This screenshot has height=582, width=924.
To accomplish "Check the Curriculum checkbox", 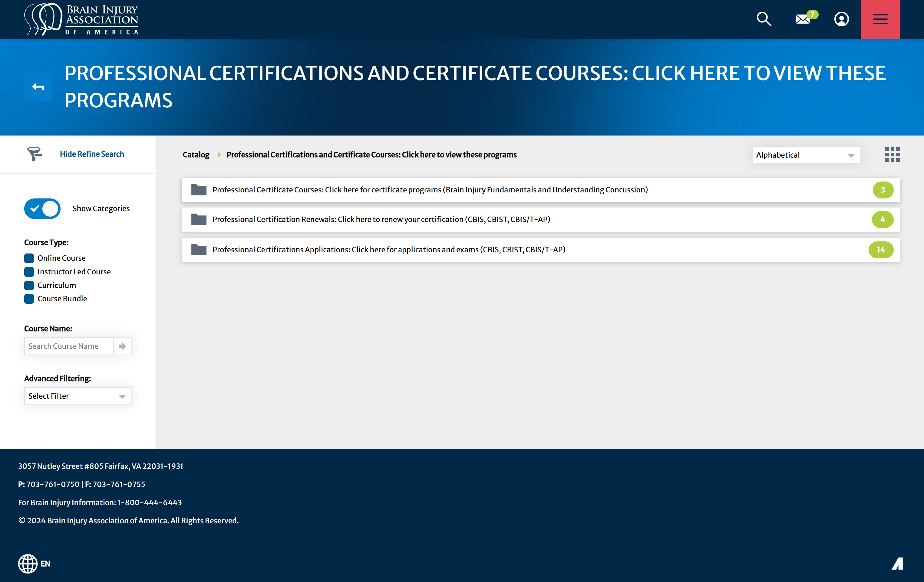I will pyautogui.click(x=29, y=285).
